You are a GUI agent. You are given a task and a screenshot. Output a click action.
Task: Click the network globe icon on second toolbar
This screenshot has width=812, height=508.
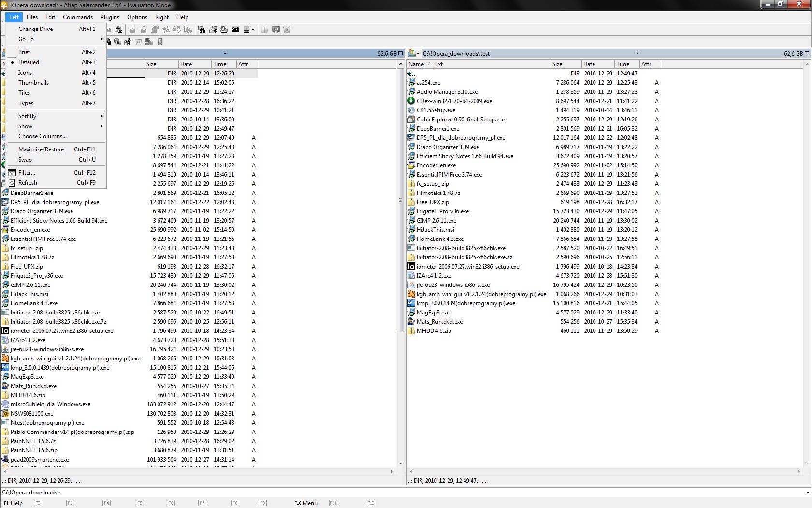click(x=117, y=42)
